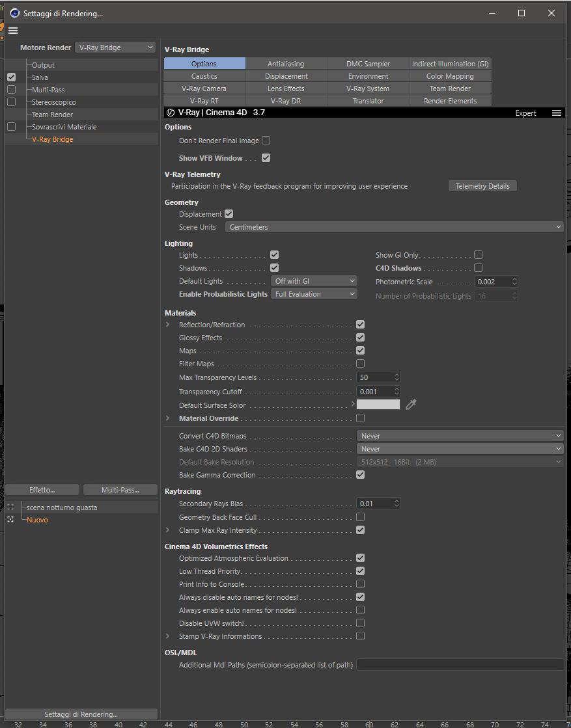571x728 pixels.
Task: Expand Default Surface Color arrow
Action: (x=353, y=404)
